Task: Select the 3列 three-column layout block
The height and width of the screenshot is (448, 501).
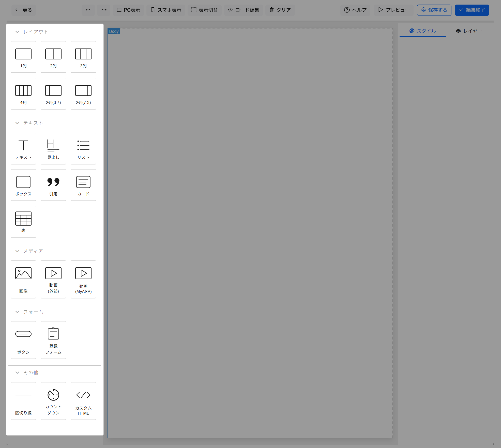Action: (x=83, y=57)
